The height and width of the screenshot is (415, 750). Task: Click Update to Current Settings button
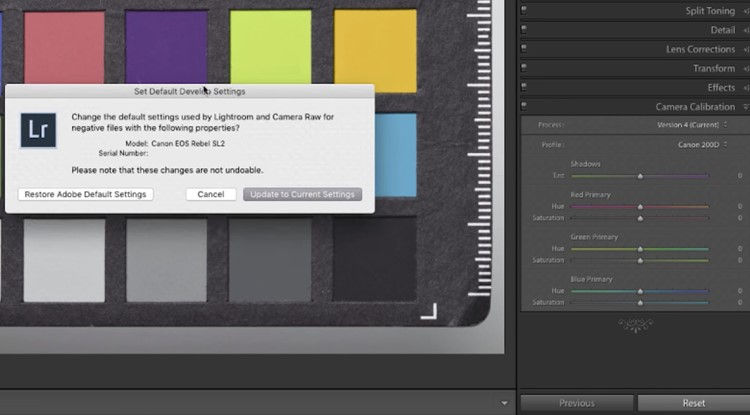302,194
